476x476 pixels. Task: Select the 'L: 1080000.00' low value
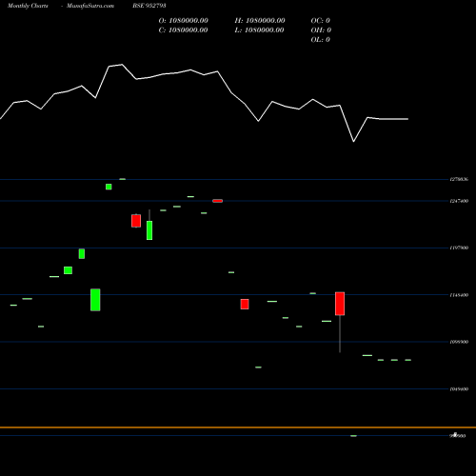259,30
